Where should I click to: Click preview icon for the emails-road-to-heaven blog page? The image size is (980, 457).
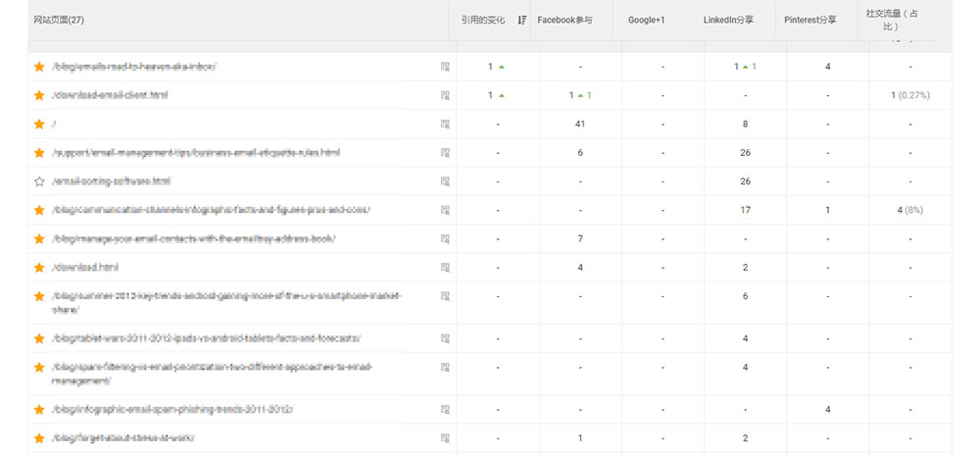point(445,67)
